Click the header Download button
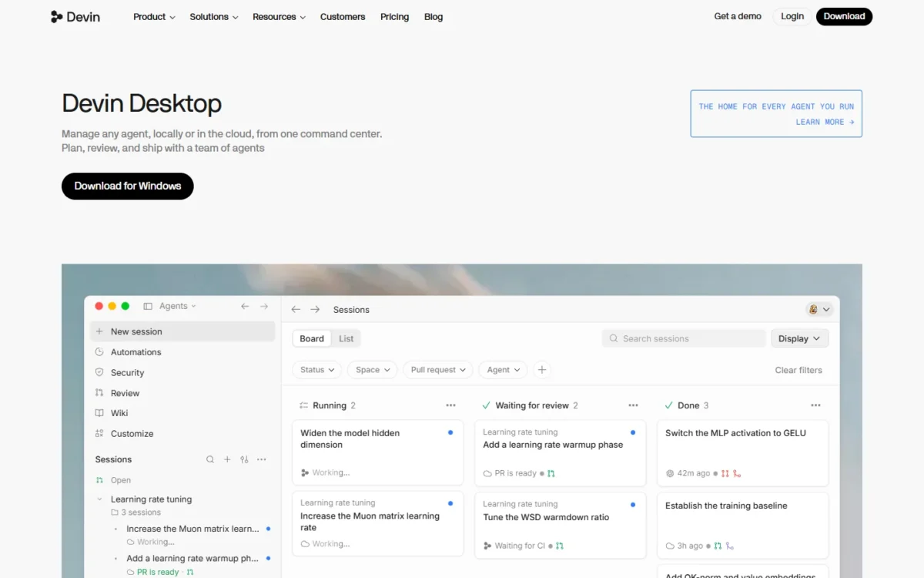Image resolution: width=924 pixels, height=578 pixels. tap(845, 16)
